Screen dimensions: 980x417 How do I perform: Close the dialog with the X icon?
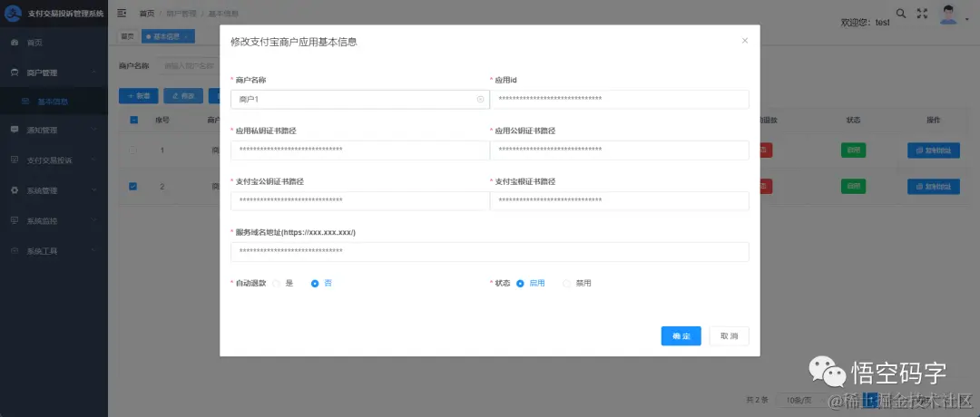click(x=744, y=41)
